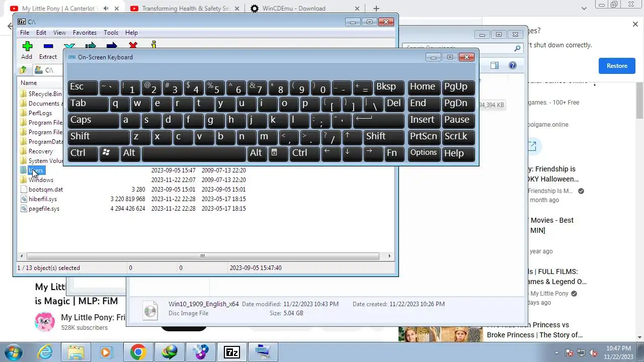
Task: Click the green Add icon in 7-Zip
Action: point(27,46)
